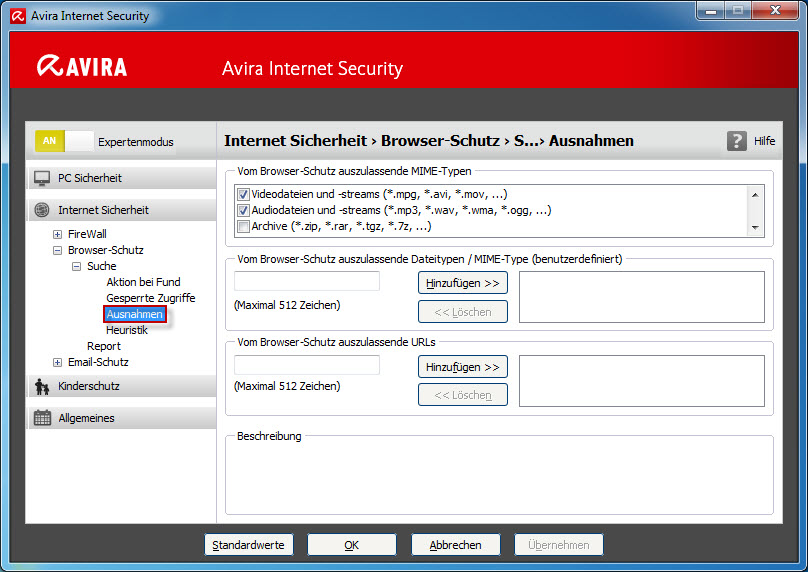Focus the Dateitypen / MIME-Type input field
Viewport: 808px width, 572px height.
coord(307,281)
